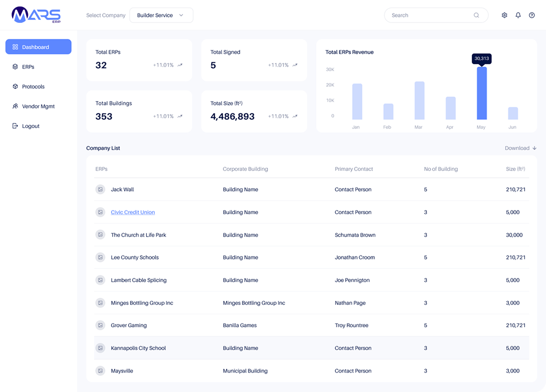
Task: Sort by the Size (ft²) column header
Action: (x=515, y=169)
